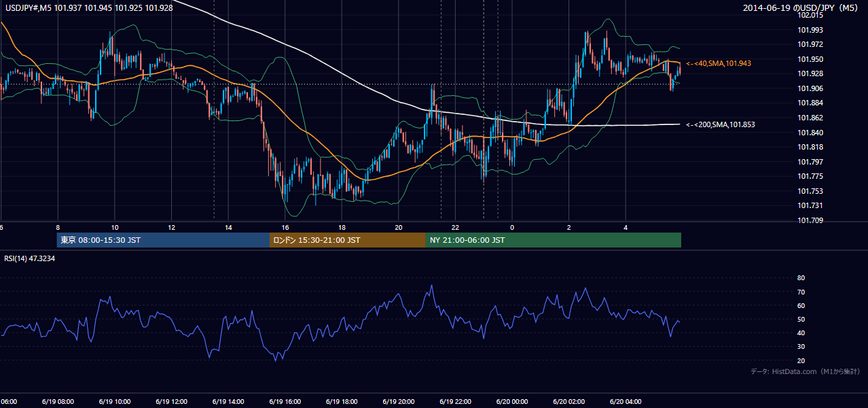Viewport: 868px width, 408px height.
Task: Click the 6/20 02:00 time axis label
Action: pos(569,401)
